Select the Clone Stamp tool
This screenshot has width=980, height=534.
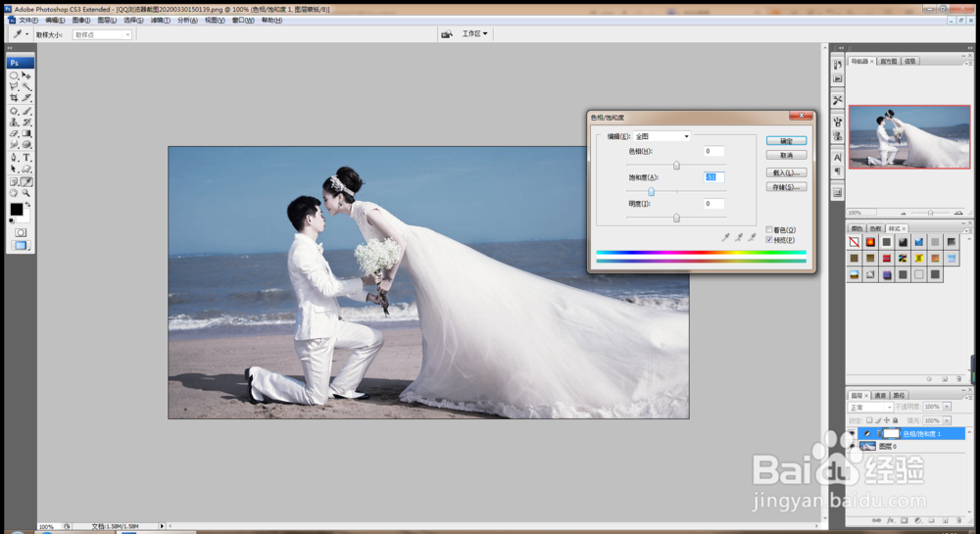14,121
